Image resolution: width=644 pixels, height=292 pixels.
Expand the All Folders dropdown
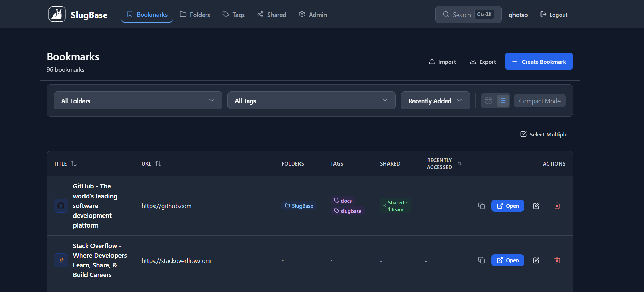tap(138, 101)
